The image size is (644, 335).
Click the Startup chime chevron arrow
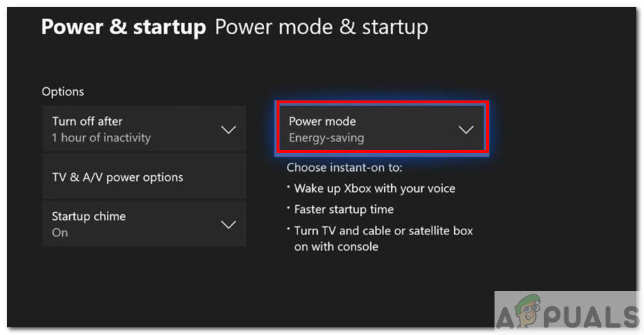click(228, 225)
